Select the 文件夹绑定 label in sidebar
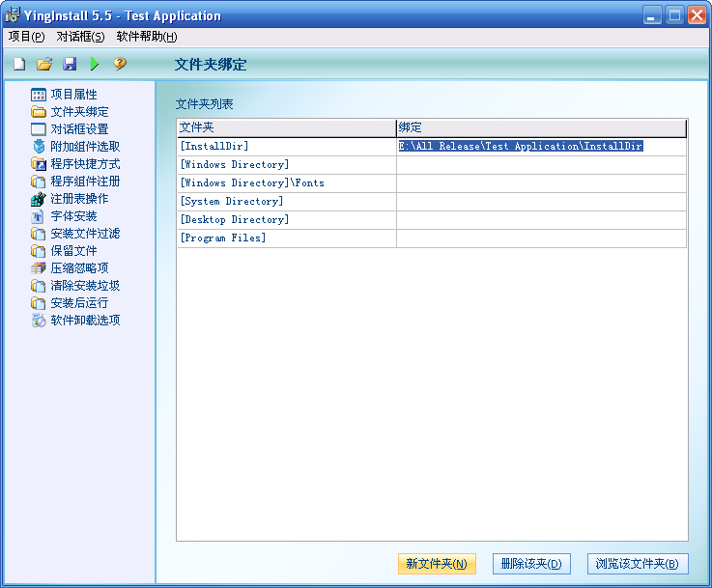Image resolution: width=712 pixels, height=588 pixels. click(79, 112)
